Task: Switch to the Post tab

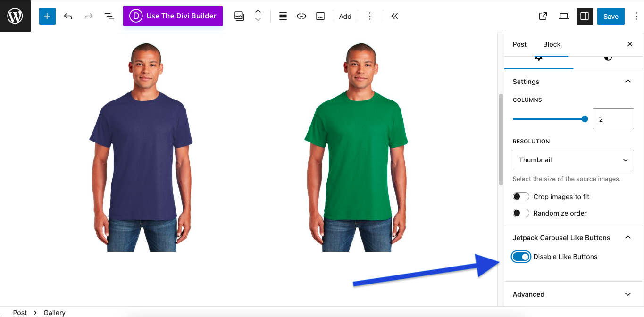Action: click(519, 44)
